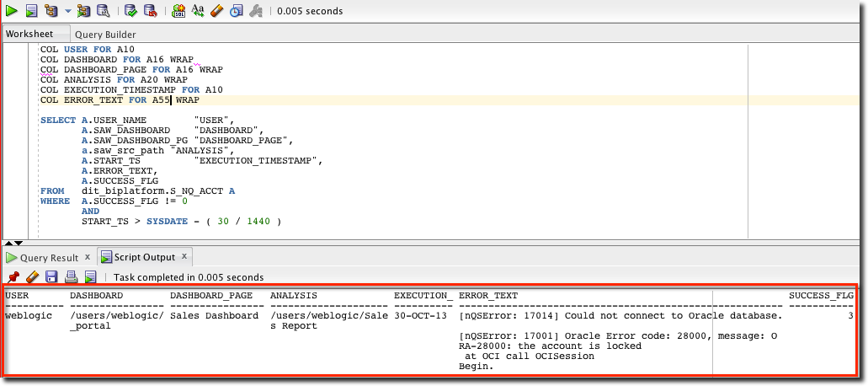Open an Unshared SQL Worksheet icon

178,10
